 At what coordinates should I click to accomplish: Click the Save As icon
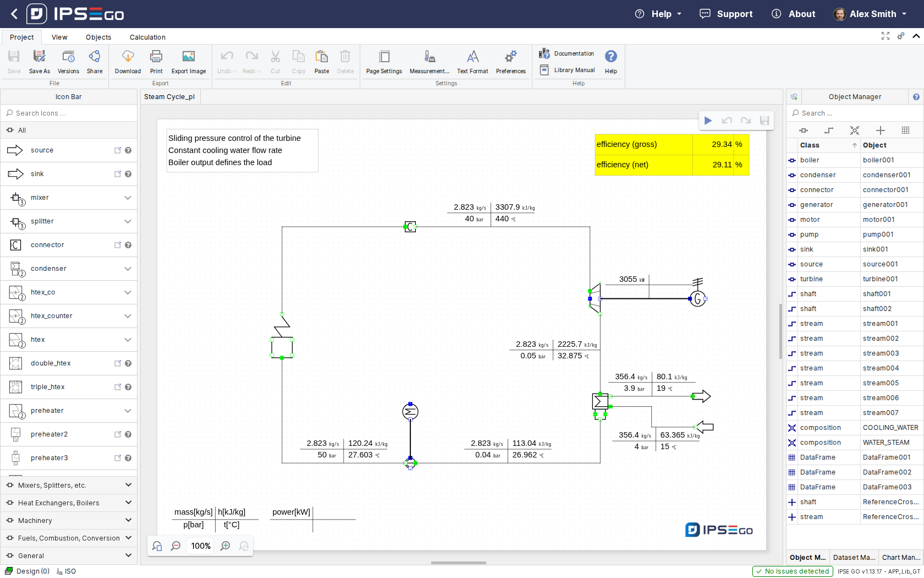pos(39,57)
